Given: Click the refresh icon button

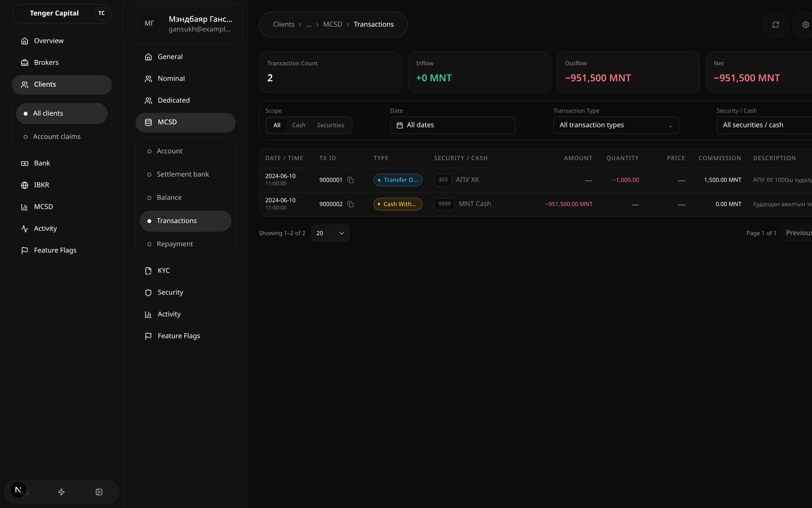Looking at the screenshot, I should (776, 24).
